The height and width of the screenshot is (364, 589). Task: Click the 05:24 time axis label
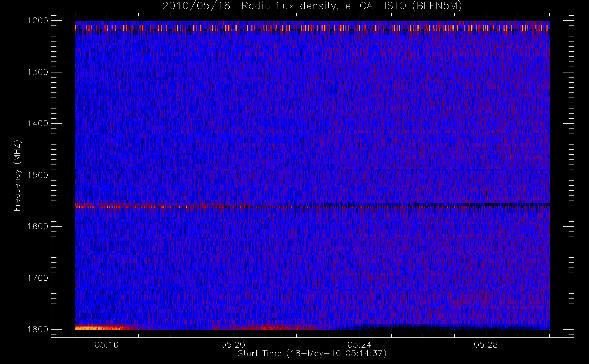tap(359, 345)
